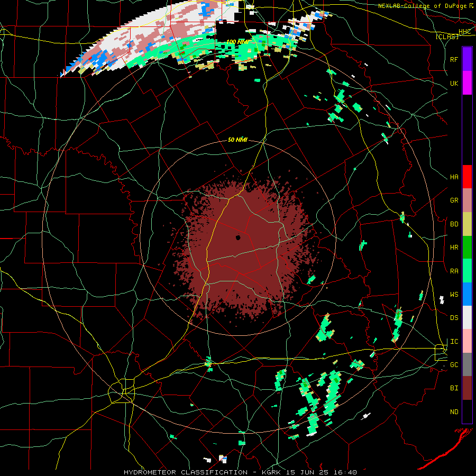Image resolution: width=476 pixels, height=476 pixels.
Task: Click the magenta UK legend color swatch
Action: 467,83
